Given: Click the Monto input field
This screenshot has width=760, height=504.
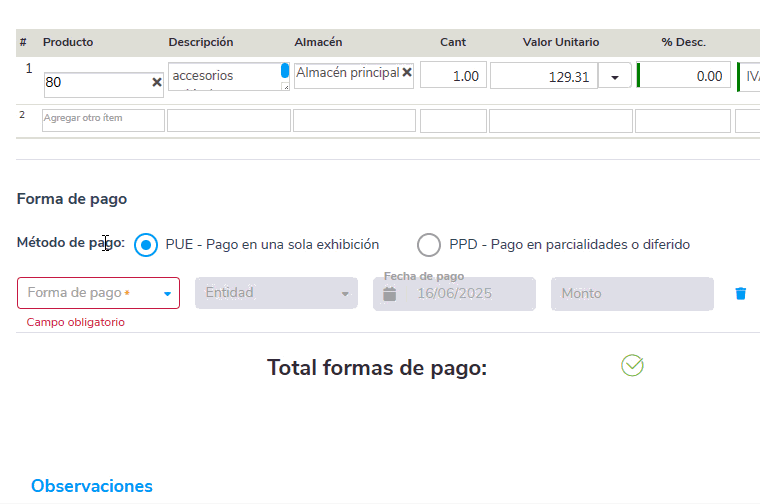Looking at the screenshot, I should pos(632,293).
